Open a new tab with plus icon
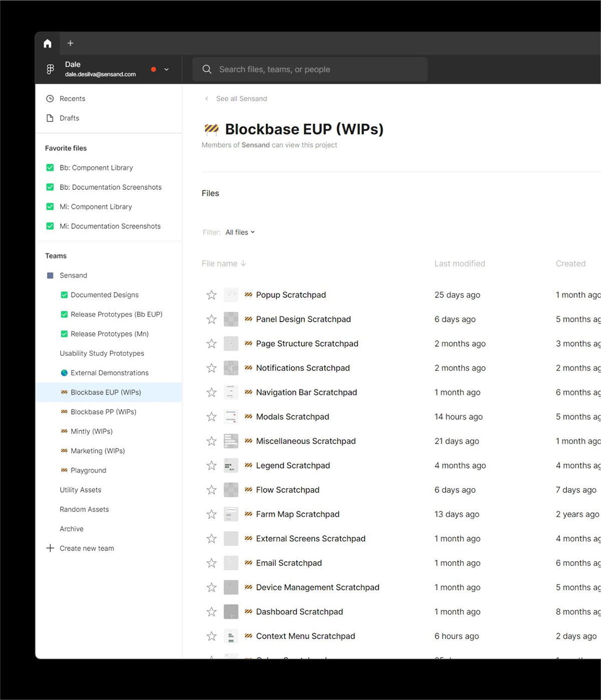Viewport: 601px width, 700px height. (x=71, y=44)
